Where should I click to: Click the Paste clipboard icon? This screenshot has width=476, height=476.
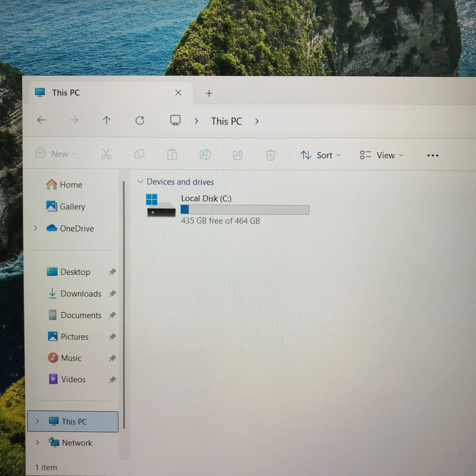[x=172, y=154]
